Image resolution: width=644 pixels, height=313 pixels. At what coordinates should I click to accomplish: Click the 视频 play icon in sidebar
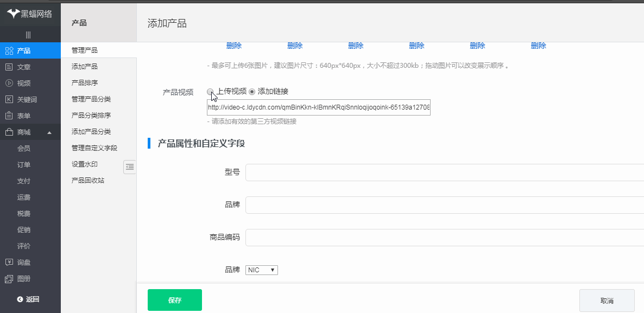coord(9,84)
